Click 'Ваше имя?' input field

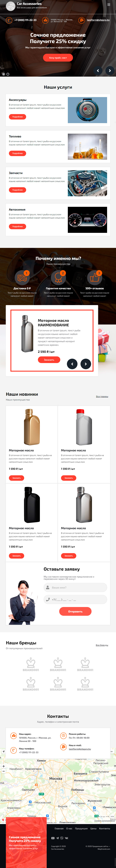(75, 587)
